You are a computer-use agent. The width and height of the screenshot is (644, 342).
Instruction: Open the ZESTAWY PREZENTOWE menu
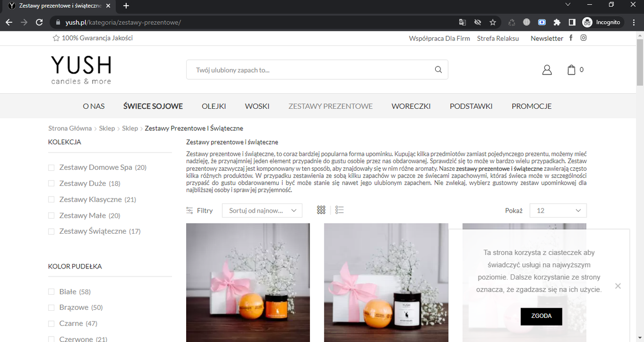331,106
